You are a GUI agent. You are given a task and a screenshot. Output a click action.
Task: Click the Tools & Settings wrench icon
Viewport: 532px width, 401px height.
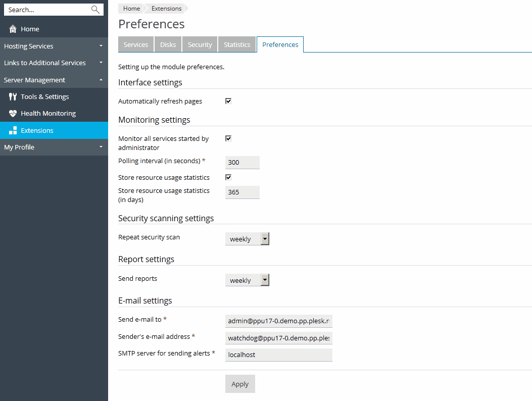(13, 96)
